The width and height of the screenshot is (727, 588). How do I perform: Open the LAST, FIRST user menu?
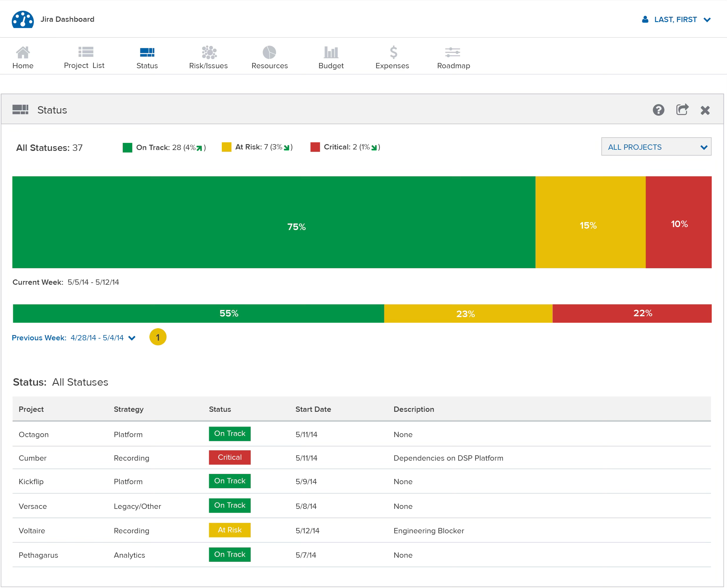(676, 20)
